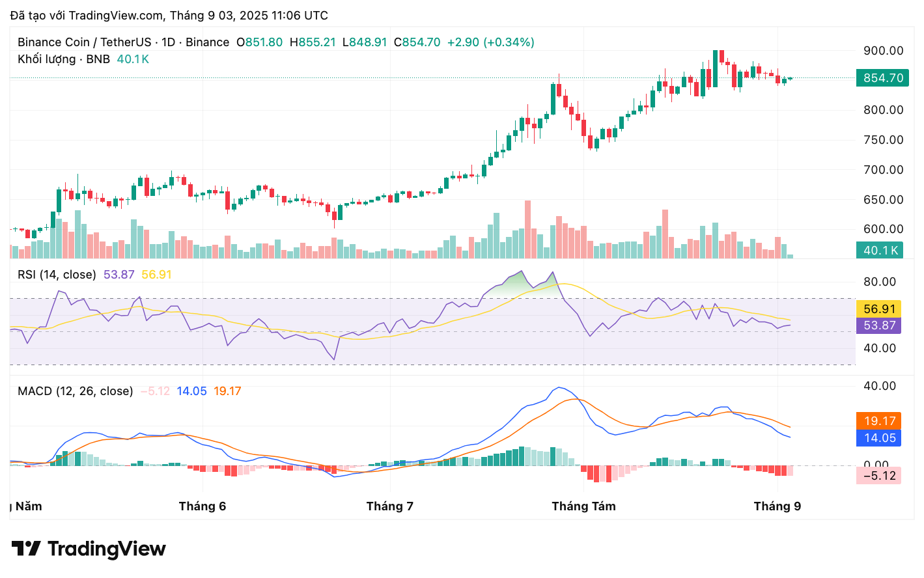
Task: Select the Khối lượng · BNB volume label
Action: (x=64, y=59)
